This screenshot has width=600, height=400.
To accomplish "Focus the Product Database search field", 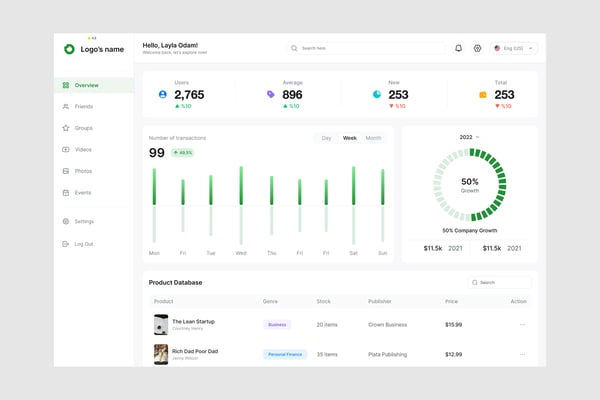I will coord(500,282).
